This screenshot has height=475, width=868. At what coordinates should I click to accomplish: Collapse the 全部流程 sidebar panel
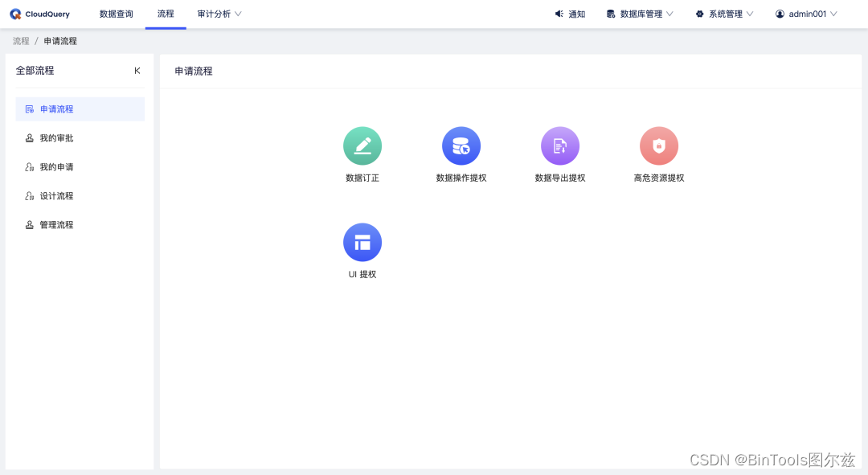click(137, 71)
